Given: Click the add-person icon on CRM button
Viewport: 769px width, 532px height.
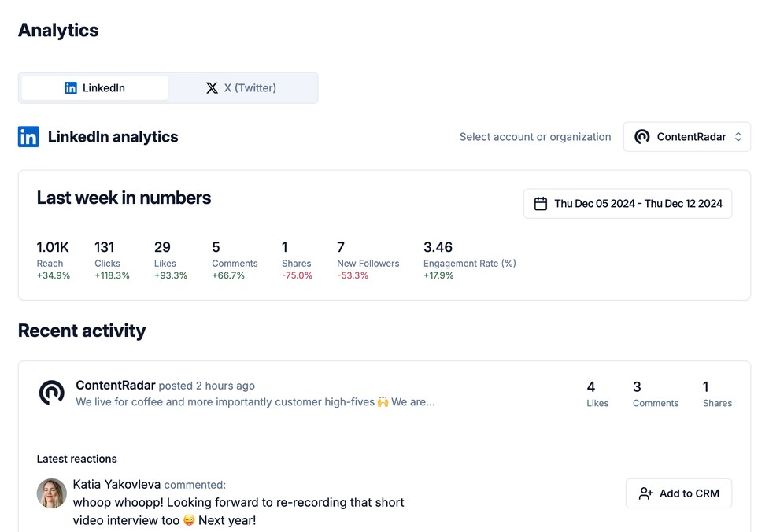Looking at the screenshot, I should pyautogui.click(x=645, y=493).
